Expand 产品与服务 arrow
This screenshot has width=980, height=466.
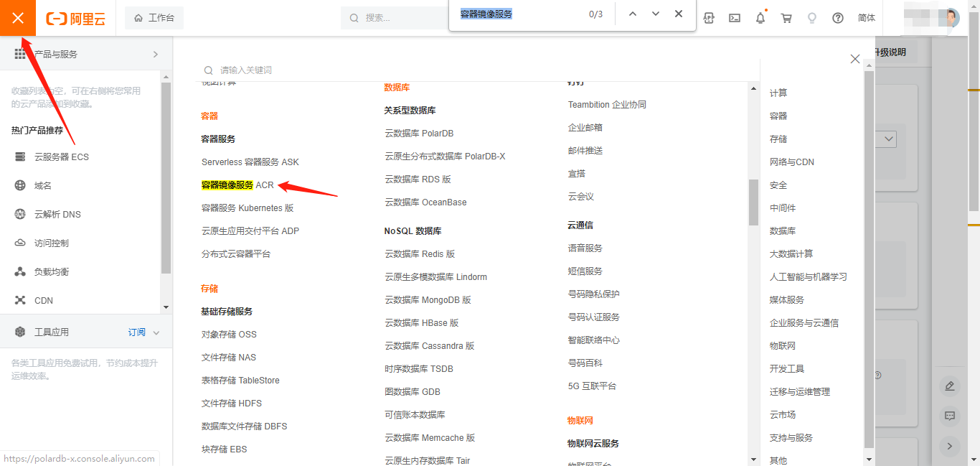[x=156, y=55]
